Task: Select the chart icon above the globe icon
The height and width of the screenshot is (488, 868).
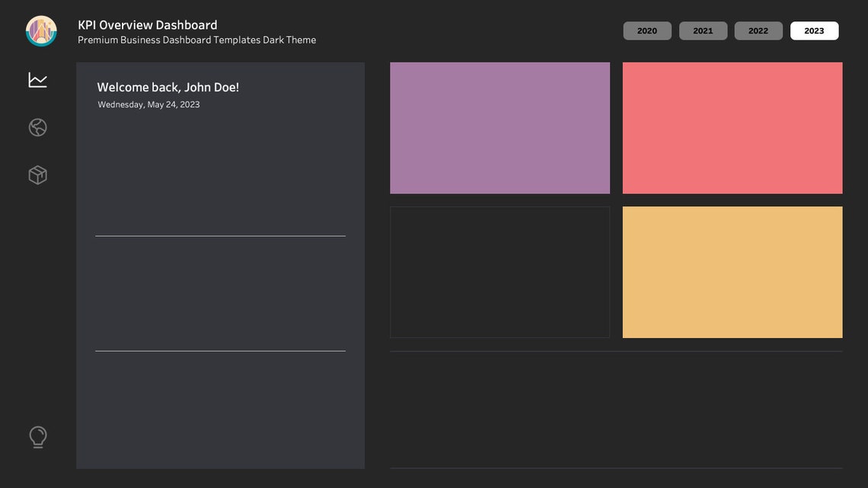Action: (37, 78)
